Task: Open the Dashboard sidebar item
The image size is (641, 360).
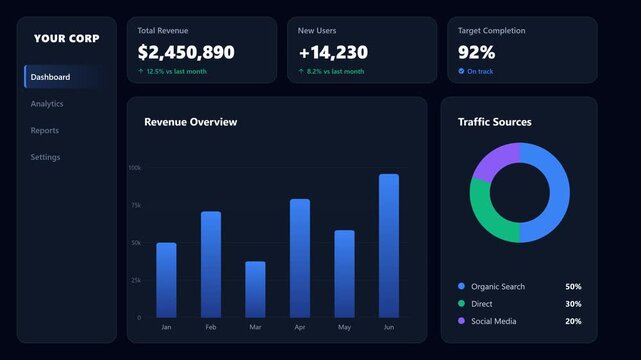Action: (63, 77)
